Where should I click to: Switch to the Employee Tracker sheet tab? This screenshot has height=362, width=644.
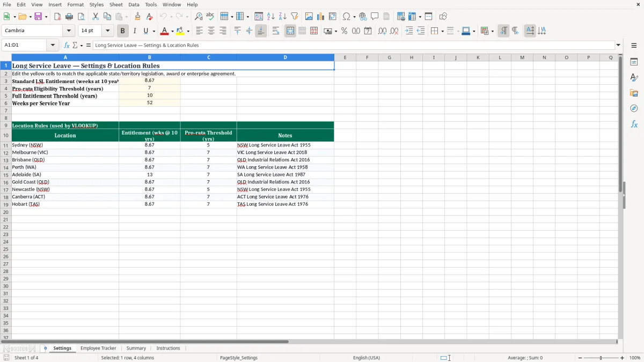point(98,349)
